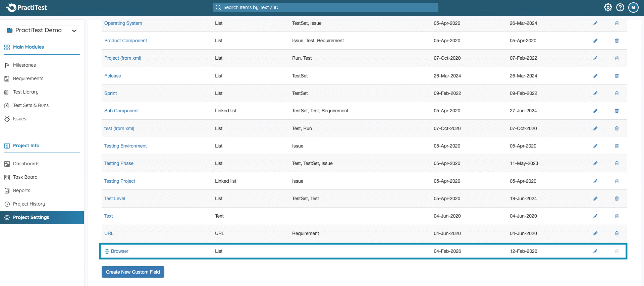644x286 pixels.
Task: Open Dashboards page
Action: point(26,164)
